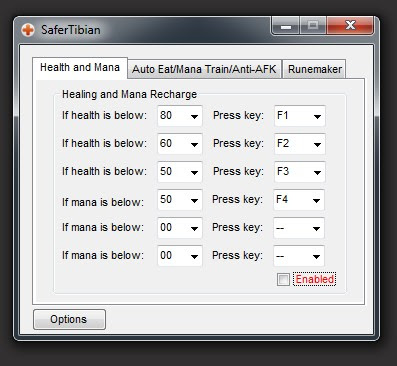Open the first mana threshold dropdown showing 50
The height and width of the screenshot is (366, 397).
(180, 200)
